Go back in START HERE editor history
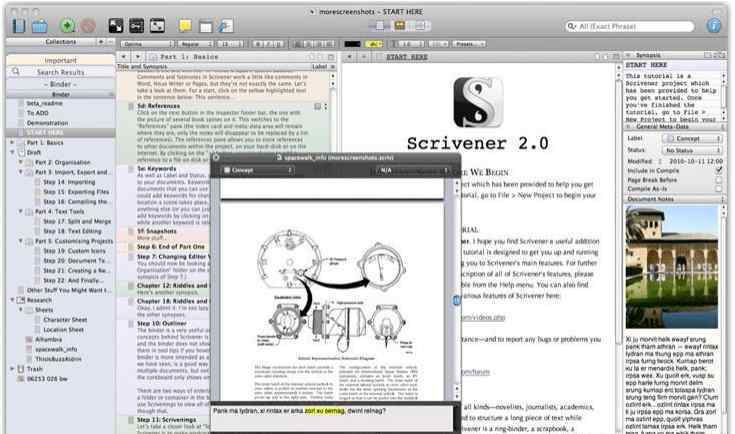Viewport: 735px width, 434px height. [x=349, y=57]
